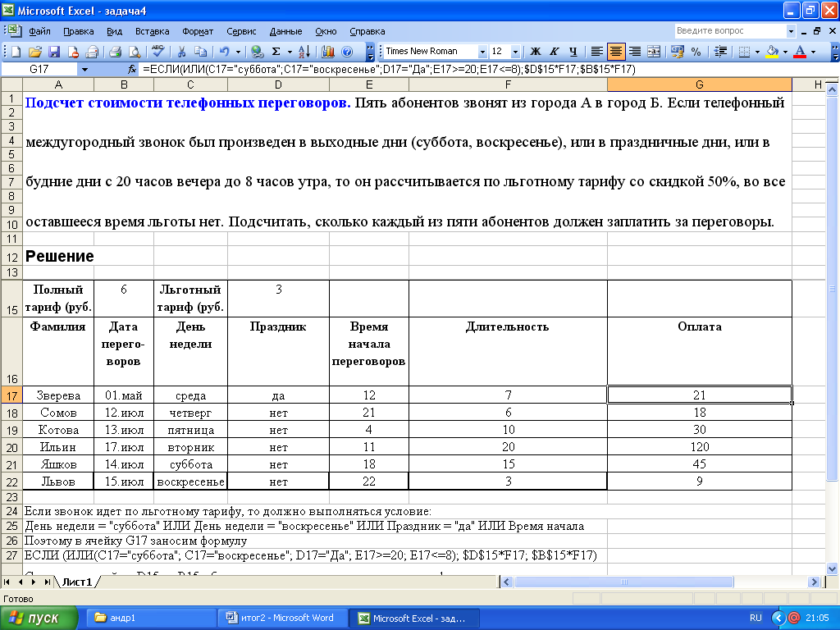840x630 pixels.
Task: Run the ABC spelling check icon
Action: tap(158, 52)
